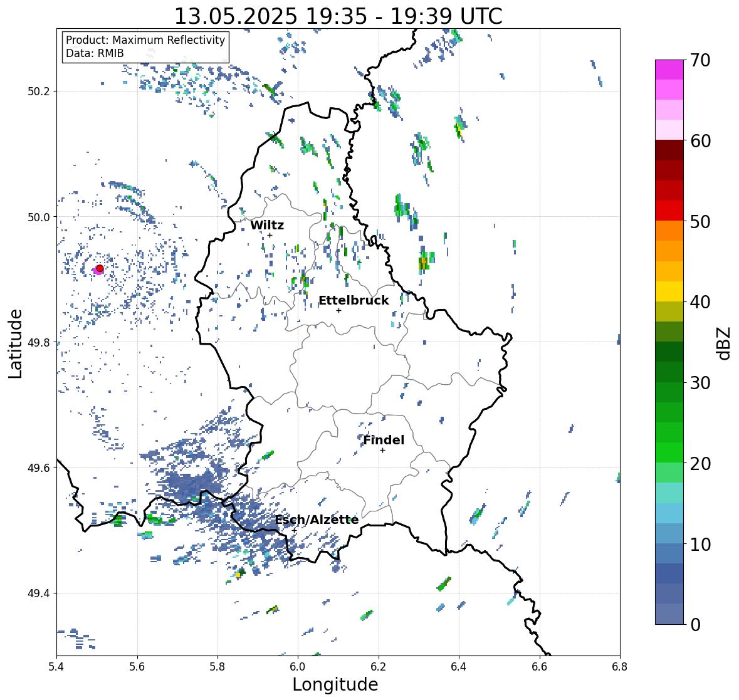The height and width of the screenshot is (700, 739).
Task: Click the 49.8 latitude tick label
Action: (x=39, y=342)
